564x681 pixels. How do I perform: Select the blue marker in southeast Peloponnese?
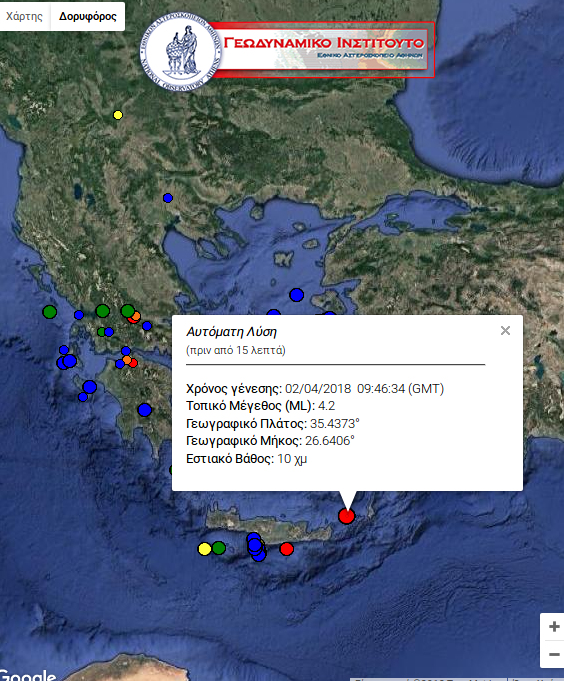point(145,410)
